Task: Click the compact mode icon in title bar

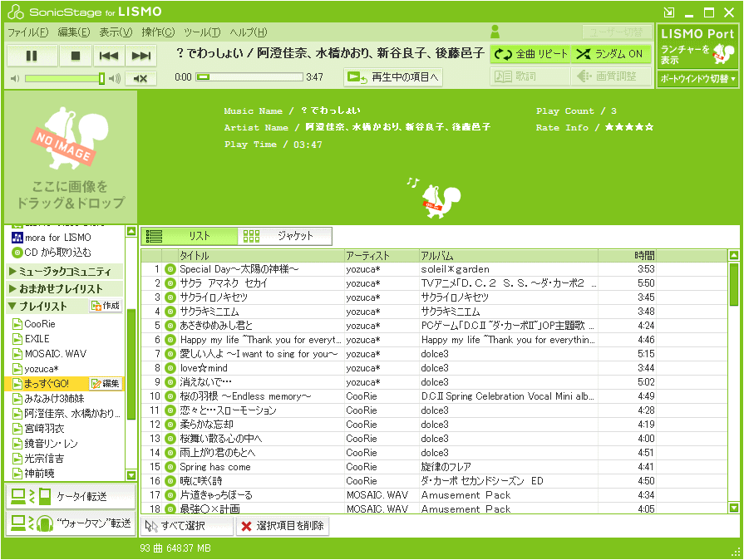Action: pos(669,12)
